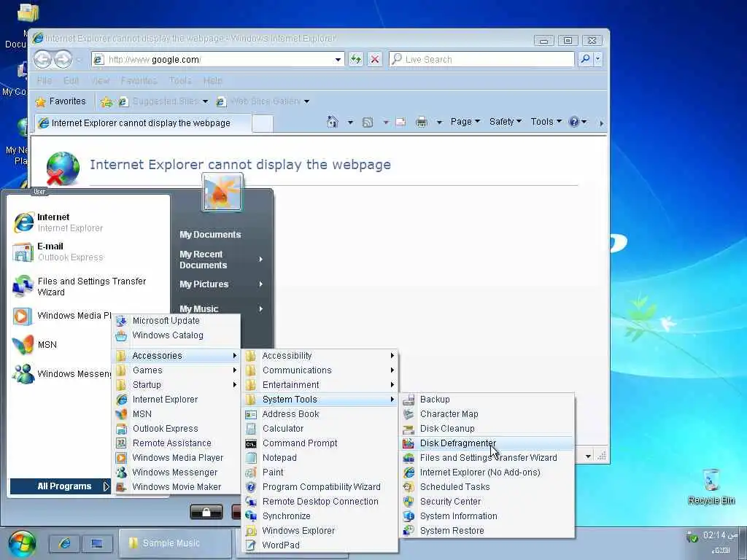Click Program Compatibility Wizard icon
This screenshot has height=560, width=747.
(x=251, y=486)
